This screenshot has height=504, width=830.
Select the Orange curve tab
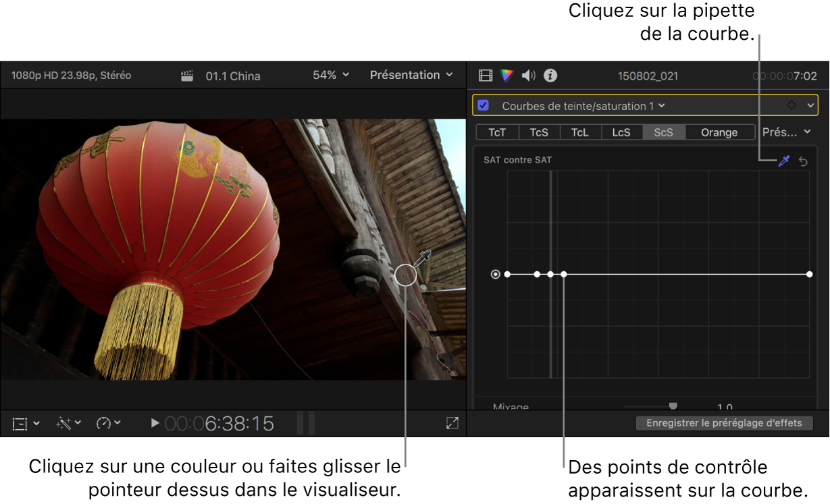(719, 132)
